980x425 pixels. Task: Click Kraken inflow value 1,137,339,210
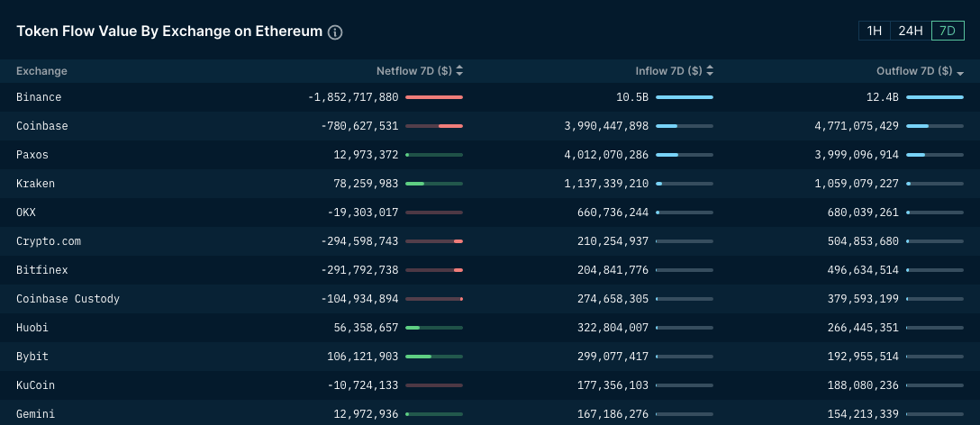(x=606, y=184)
